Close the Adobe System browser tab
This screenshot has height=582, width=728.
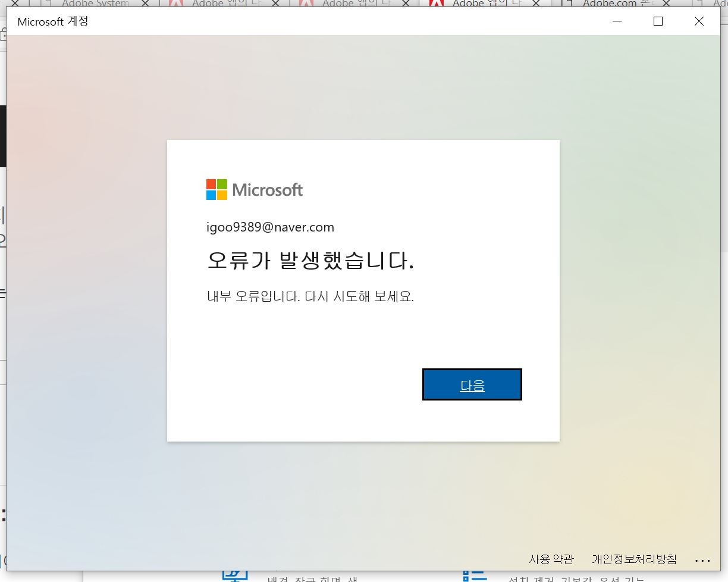point(146,4)
